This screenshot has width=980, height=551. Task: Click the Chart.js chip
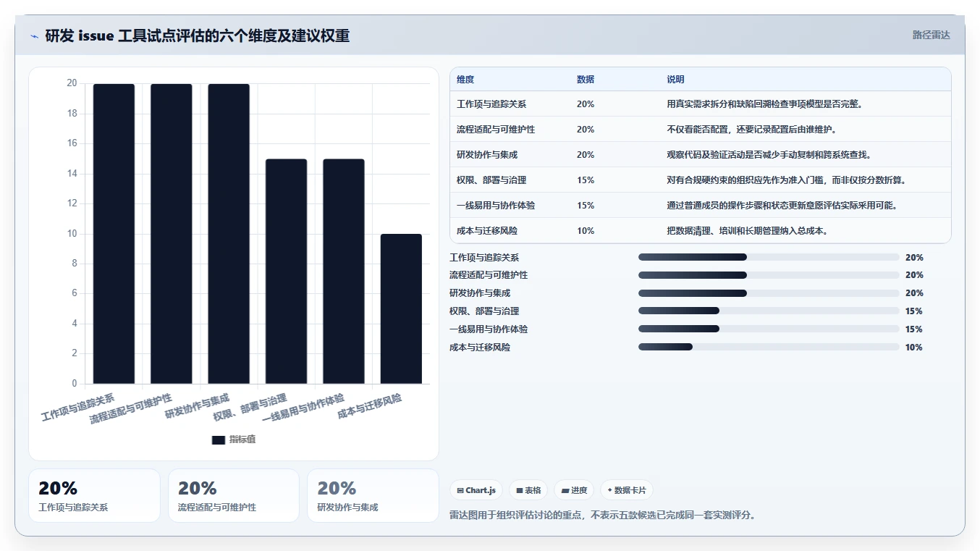click(x=476, y=490)
